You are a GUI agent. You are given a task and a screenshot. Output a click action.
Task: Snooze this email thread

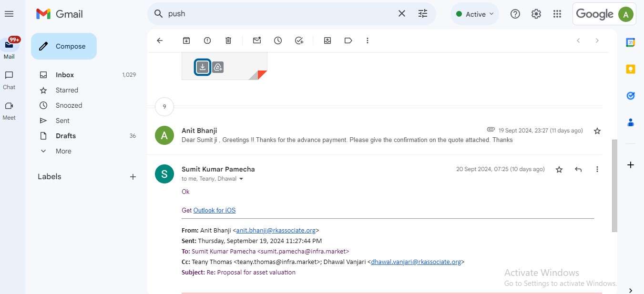(x=278, y=41)
